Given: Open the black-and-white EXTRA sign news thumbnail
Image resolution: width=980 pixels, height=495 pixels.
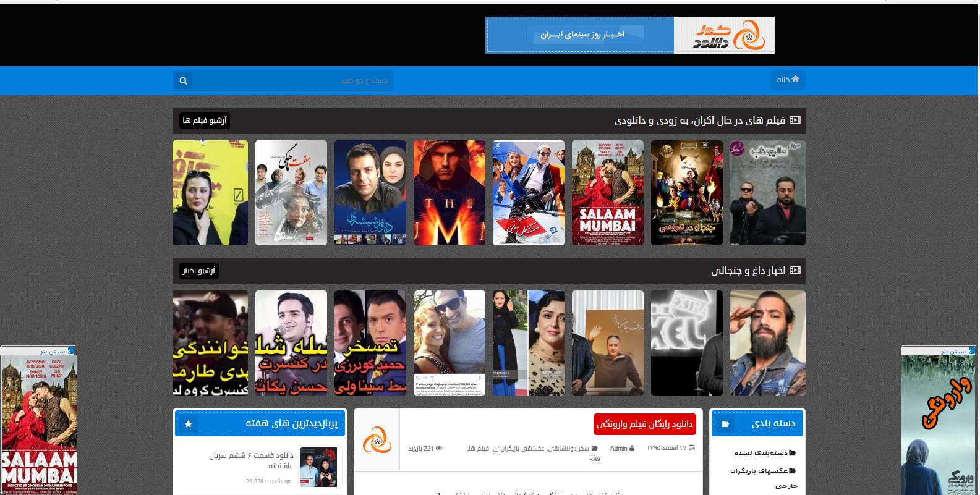Looking at the screenshot, I should [687, 343].
